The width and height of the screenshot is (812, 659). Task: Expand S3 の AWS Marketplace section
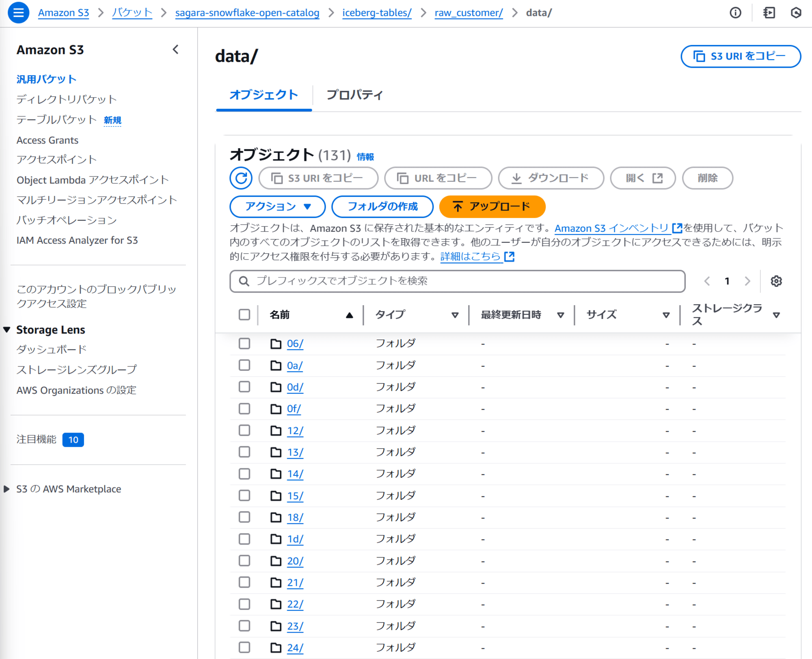pos(7,489)
